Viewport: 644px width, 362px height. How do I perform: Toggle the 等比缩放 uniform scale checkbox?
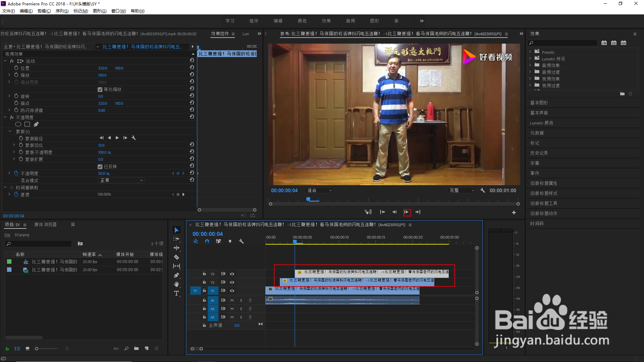point(100,90)
